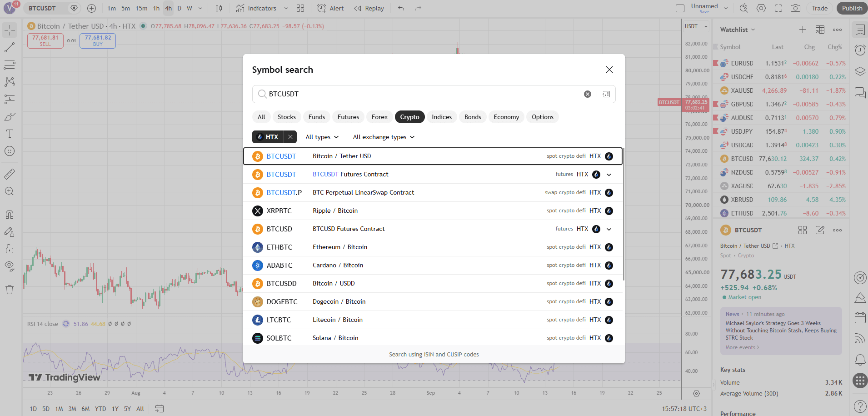Image resolution: width=868 pixels, height=416 pixels.
Task: Add symbol to watchlist with plus icon
Action: click(803, 30)
